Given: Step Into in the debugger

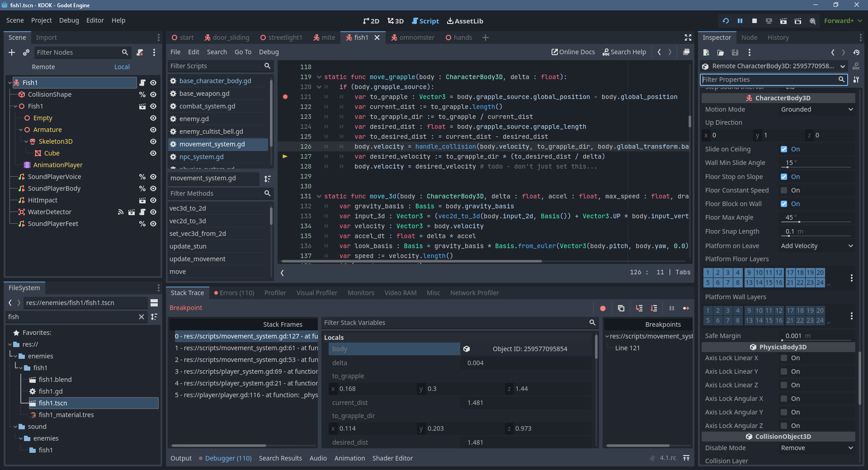Looking at the screenshot, I should (x=639, y=308).
